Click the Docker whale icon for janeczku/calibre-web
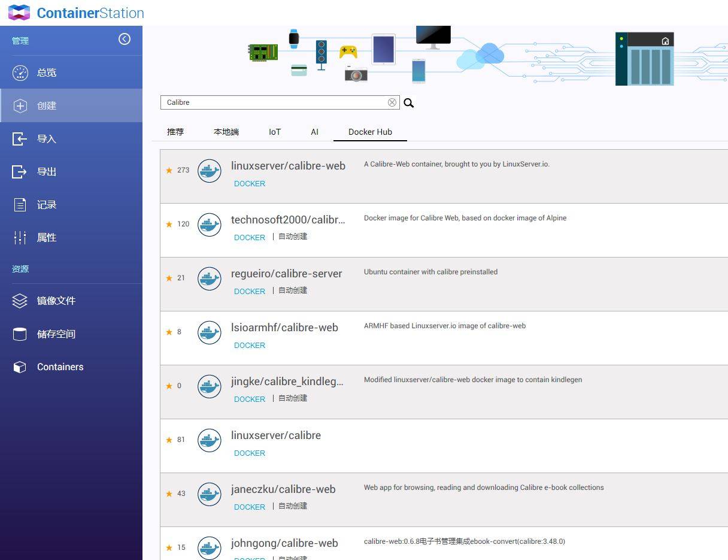 click(210, 494)
